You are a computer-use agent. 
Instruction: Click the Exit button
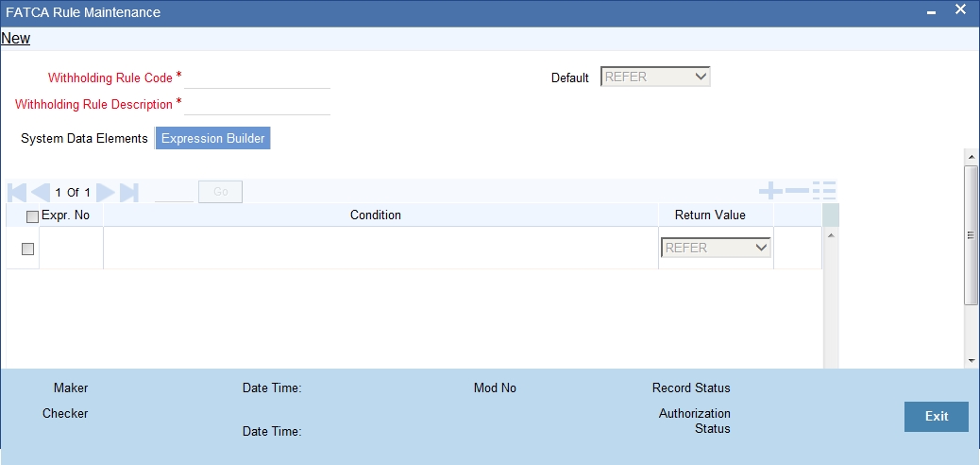click(x=937, y=416)
